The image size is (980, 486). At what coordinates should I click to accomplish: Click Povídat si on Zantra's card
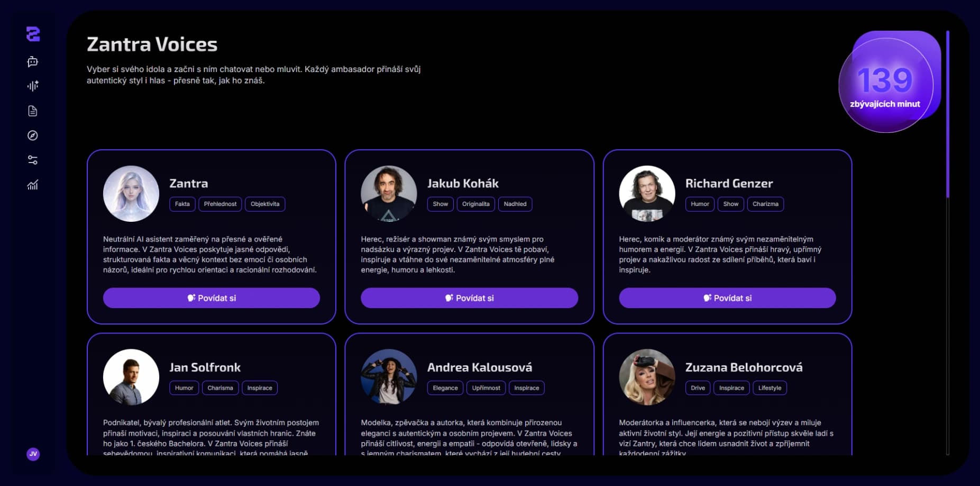[211, 298]
